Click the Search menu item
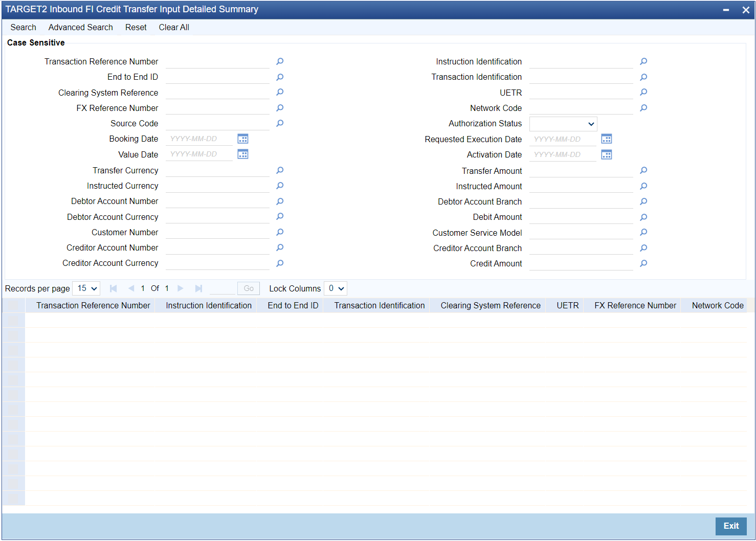 point(23,28)
